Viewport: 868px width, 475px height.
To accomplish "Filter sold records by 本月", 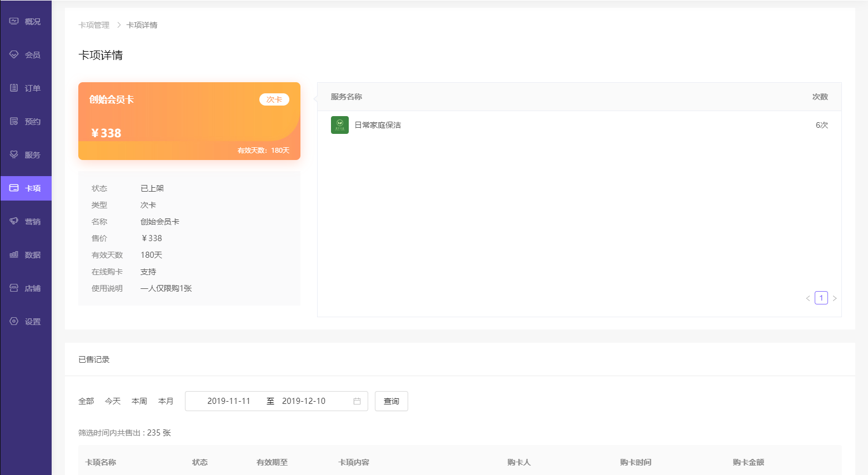I will 166,401.
